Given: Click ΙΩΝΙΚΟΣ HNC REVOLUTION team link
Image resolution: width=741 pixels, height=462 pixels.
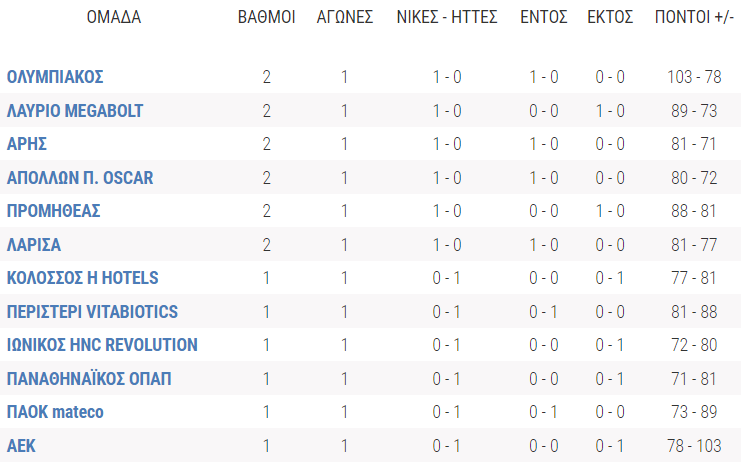Looking at the screenshot, I should [102, 345].
